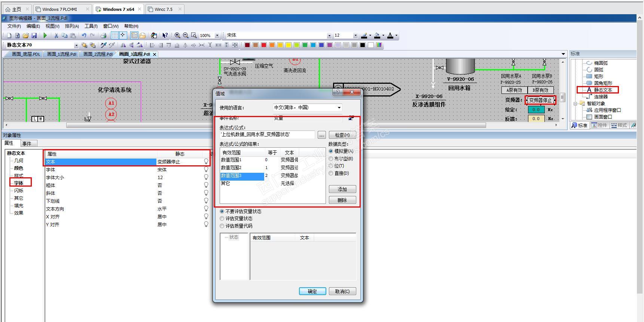Select the 颜色 property group
Viewport: 644px width, 322px height.
pyautogui.click(x=19, y=168)
